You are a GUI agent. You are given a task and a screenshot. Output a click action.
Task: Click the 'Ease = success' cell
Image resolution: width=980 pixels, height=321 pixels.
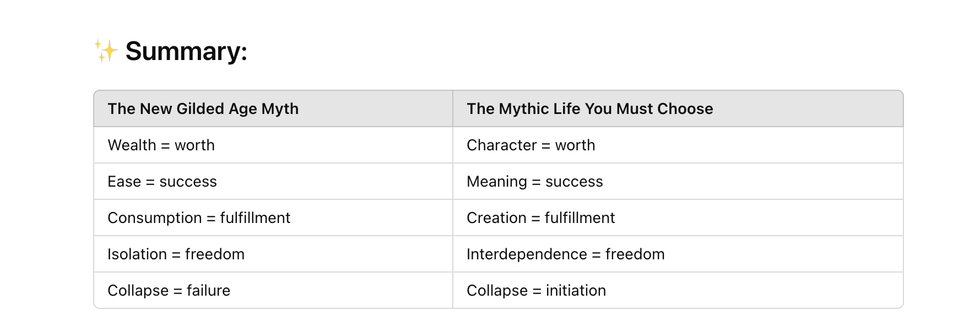point(273,182)
